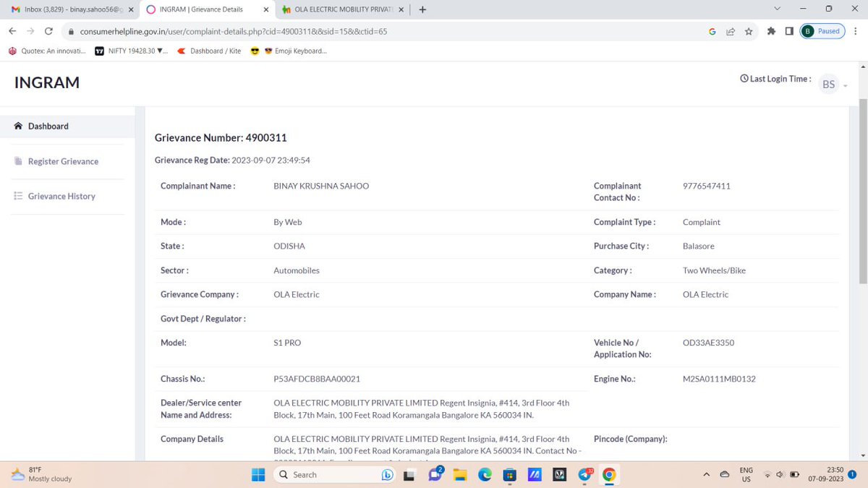Select chassis number P53AFDCB8BAA00021

point(317,379)
